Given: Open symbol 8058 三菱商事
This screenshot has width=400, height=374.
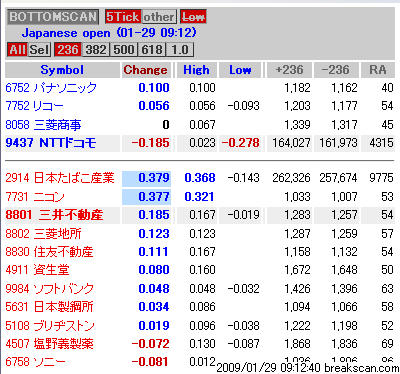Looking at the screenshot, I should pos(43,125).
